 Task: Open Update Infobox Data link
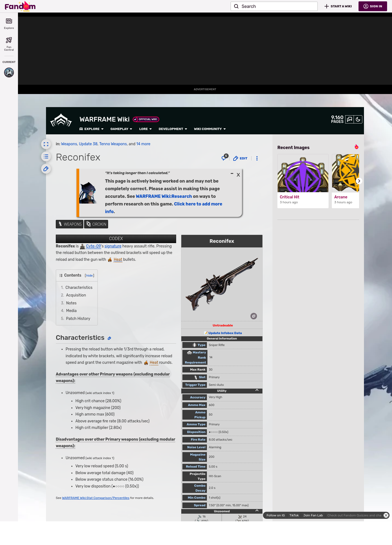(x=225, y=333)
